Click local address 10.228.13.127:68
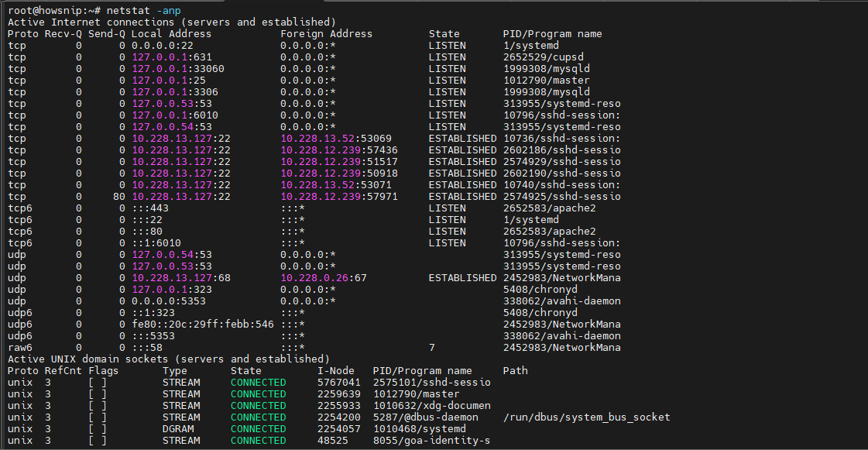 coord(181,278)
